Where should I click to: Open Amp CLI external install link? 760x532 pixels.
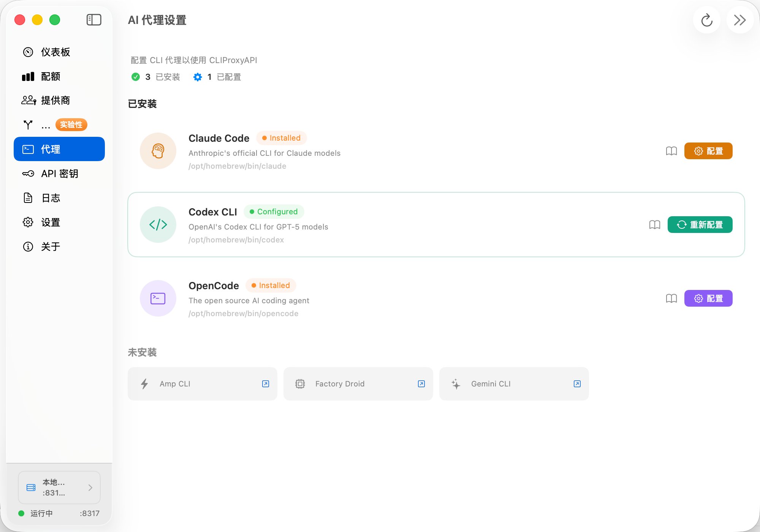pos(266,384)
